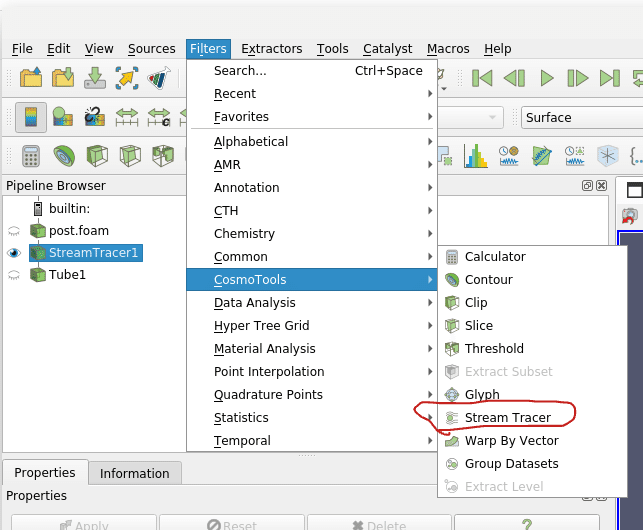Click the Histogram toolbar icon
643x530 pixels.
tap(476, 156)
